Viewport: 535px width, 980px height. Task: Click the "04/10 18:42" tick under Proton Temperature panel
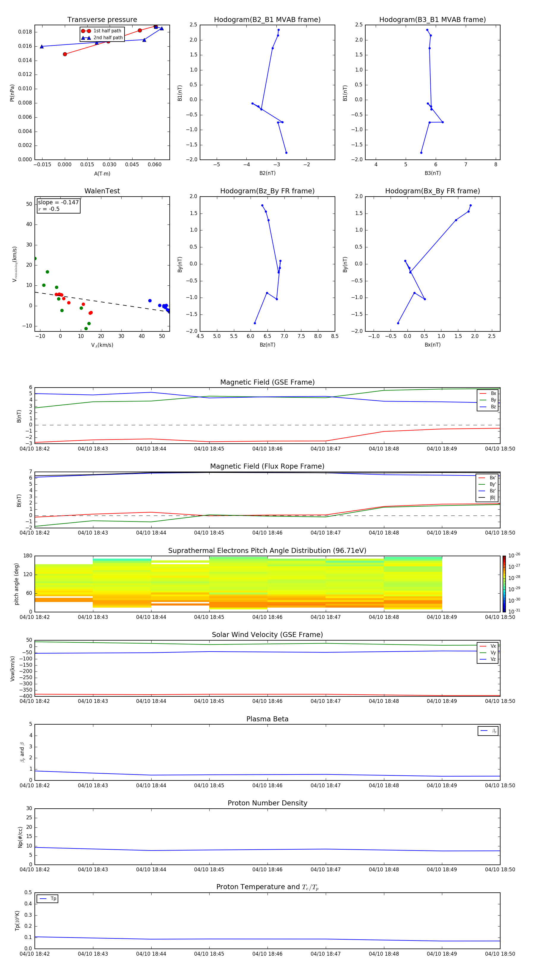coord(35,954)
